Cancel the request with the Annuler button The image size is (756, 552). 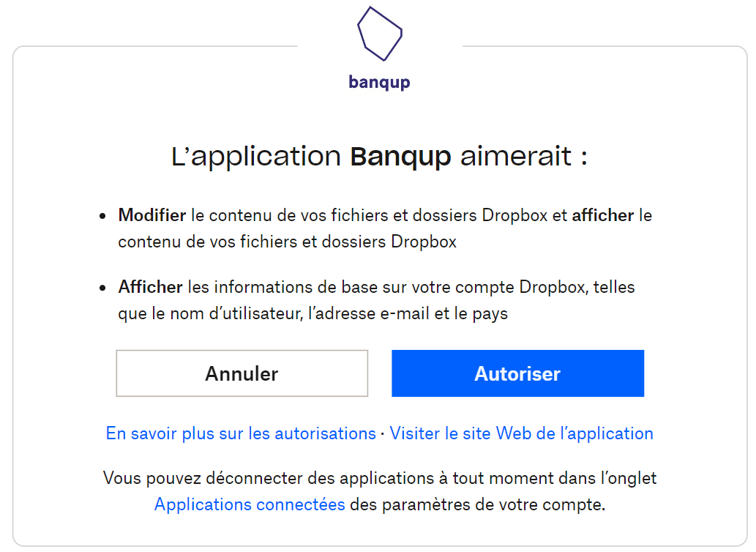(x=242, y=373)
